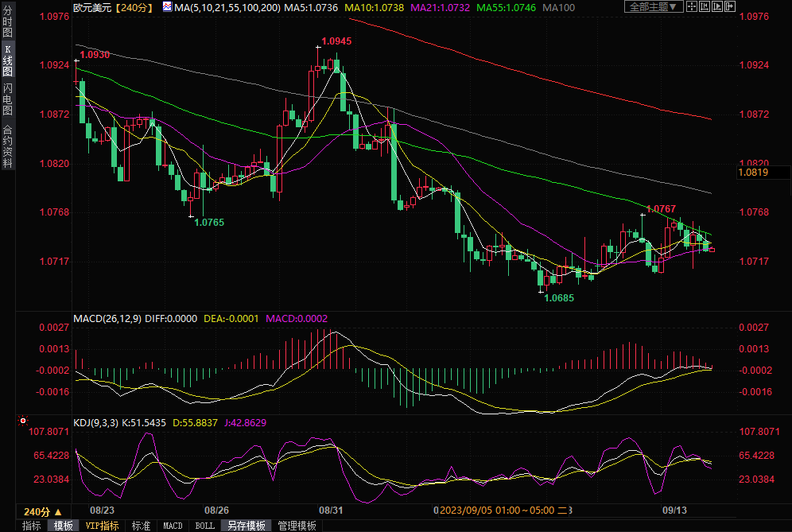This screenshot has height=532, width=792.
Task: Open the 全部主题 theme dropdown
Action: tap(654, 6)
